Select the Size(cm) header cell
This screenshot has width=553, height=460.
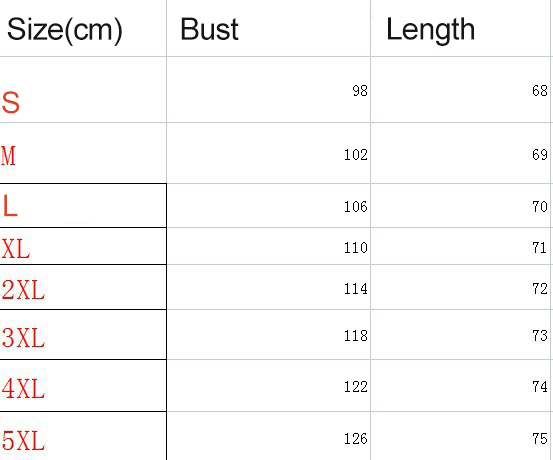pyautogui.click(x=83, y=28)
